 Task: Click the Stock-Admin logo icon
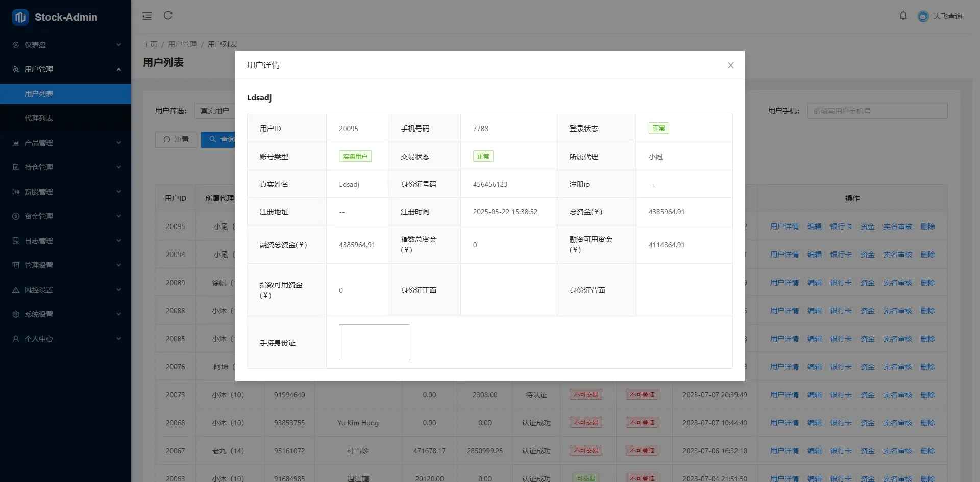(x=20, y=17)
